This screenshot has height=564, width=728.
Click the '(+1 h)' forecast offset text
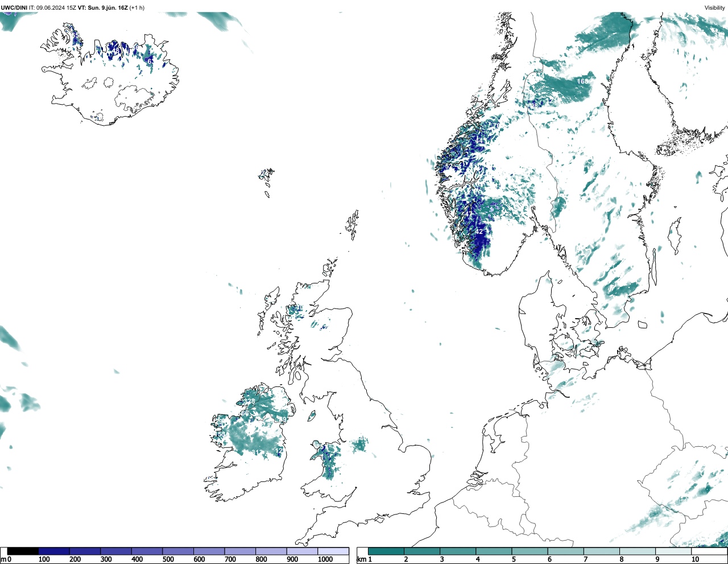click(x=136, y=7)
